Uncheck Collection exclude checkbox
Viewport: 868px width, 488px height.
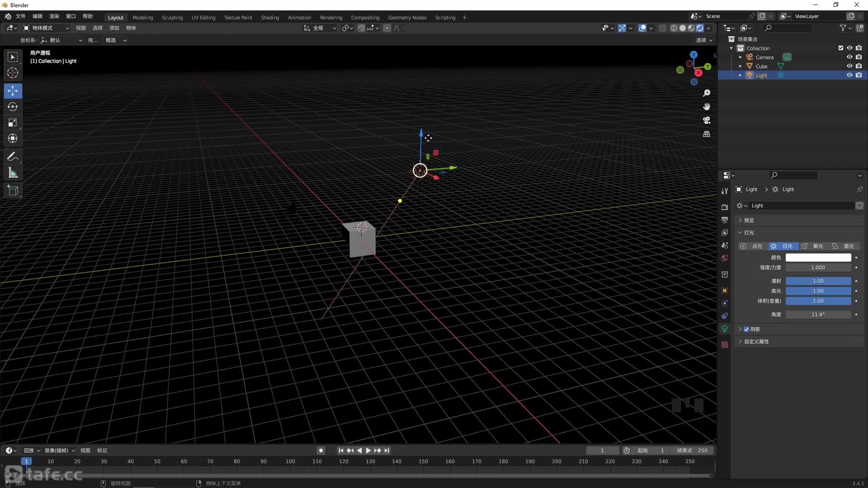click(x=840, y=48)
